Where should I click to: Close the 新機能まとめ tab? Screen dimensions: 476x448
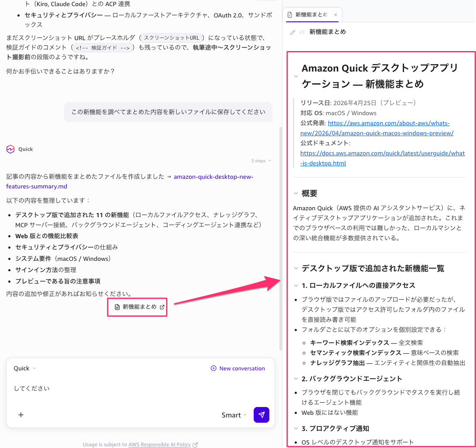tap(336, 15)
